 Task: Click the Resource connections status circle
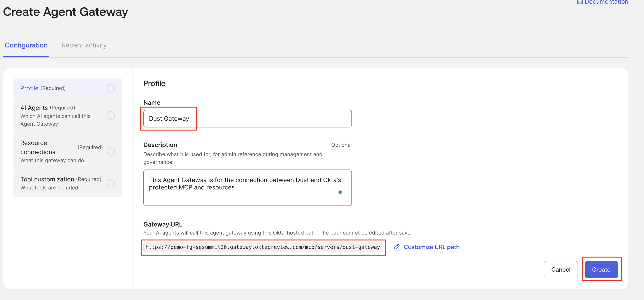click(x=111, y=151)
